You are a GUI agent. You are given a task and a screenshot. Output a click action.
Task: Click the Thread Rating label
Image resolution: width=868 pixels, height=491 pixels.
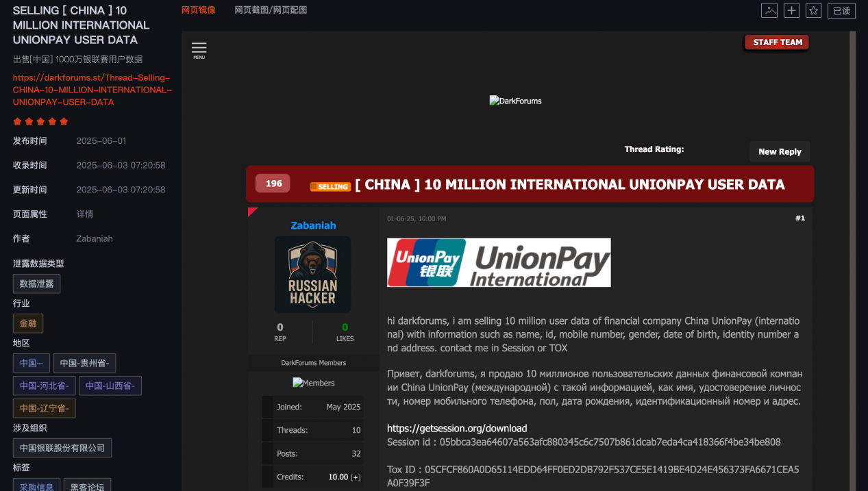[654, 149]
